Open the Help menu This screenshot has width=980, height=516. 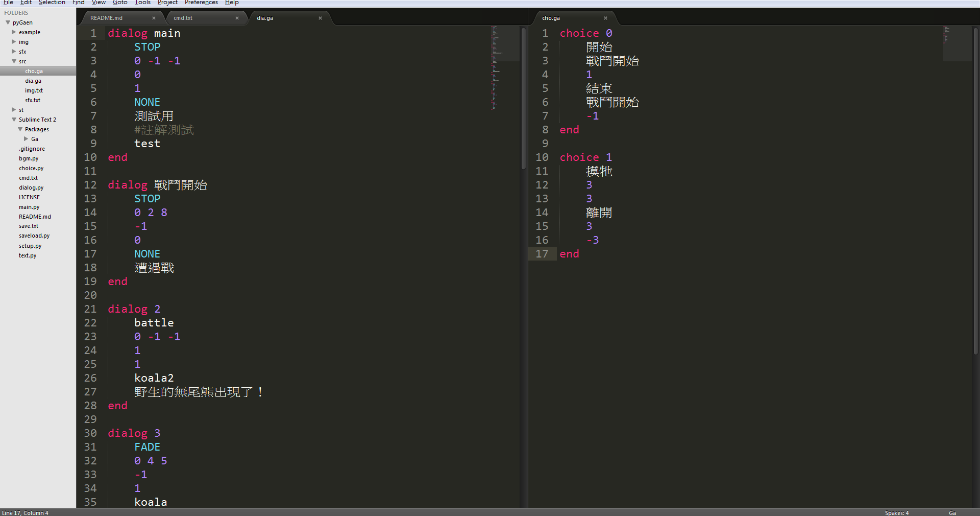(232, 3)
